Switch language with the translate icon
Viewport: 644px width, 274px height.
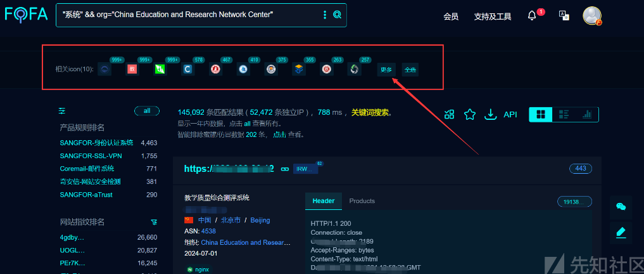[x=564, y=16]
